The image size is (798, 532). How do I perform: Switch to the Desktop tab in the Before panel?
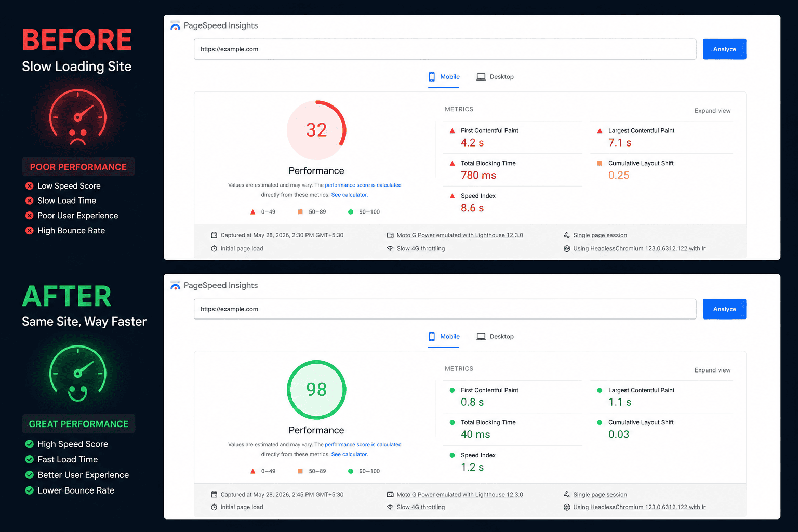click(495, 77)
